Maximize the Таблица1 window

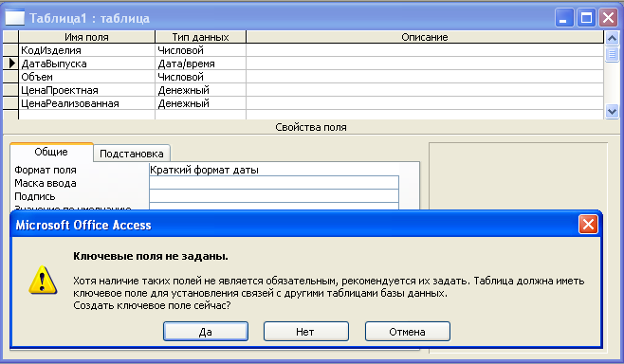coord(586,18)
